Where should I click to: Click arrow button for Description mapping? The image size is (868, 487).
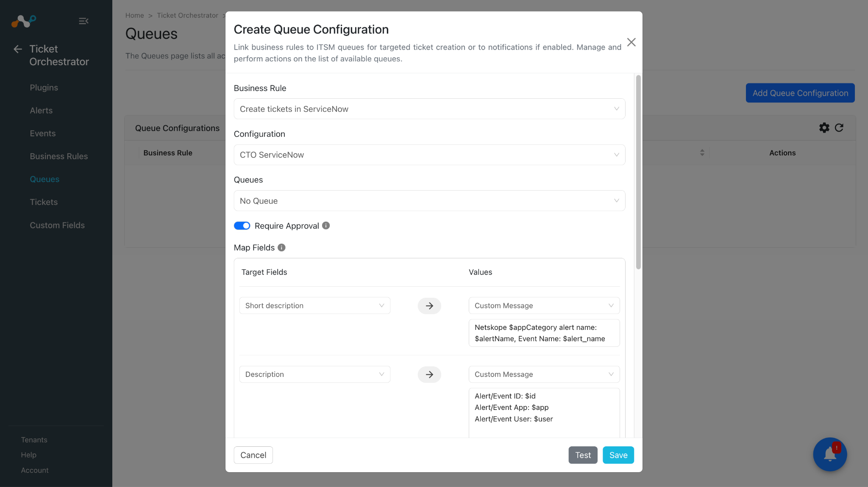tap(429, 374)
